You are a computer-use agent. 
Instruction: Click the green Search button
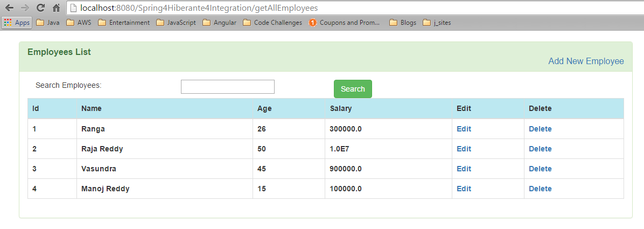353,89
